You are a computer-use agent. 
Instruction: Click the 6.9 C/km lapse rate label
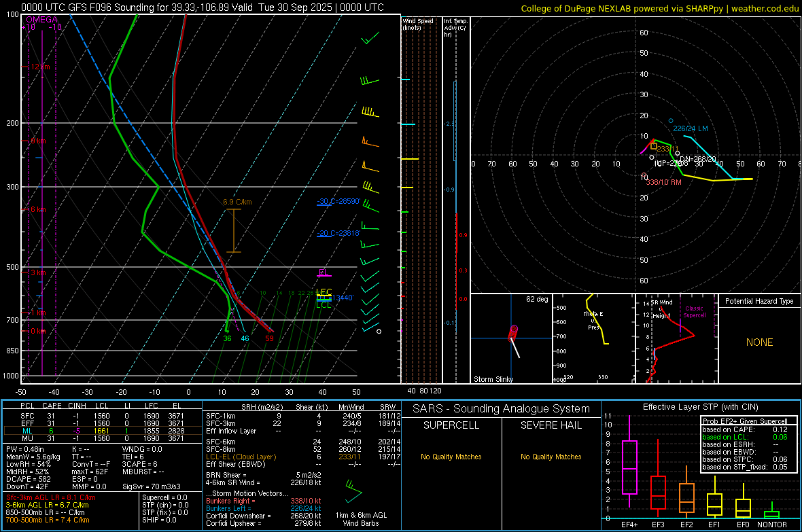[237, 202]
